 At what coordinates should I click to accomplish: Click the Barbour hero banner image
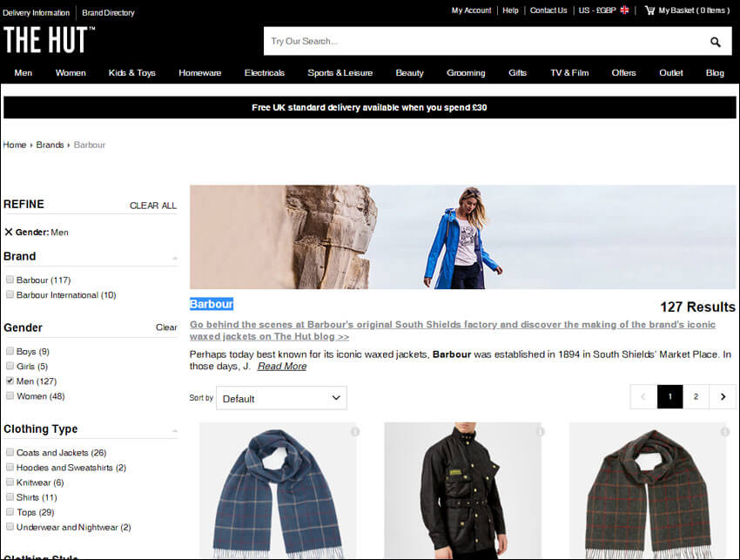point(462,237)
